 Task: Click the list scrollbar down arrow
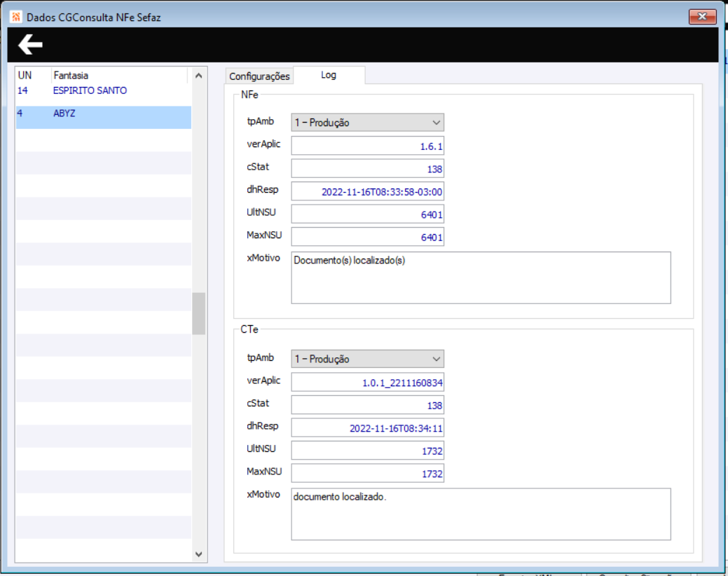point(199,554)
